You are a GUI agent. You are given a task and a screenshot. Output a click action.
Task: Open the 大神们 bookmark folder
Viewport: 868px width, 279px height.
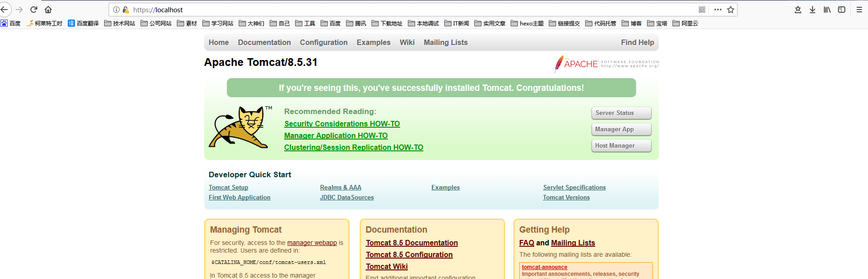251,23
